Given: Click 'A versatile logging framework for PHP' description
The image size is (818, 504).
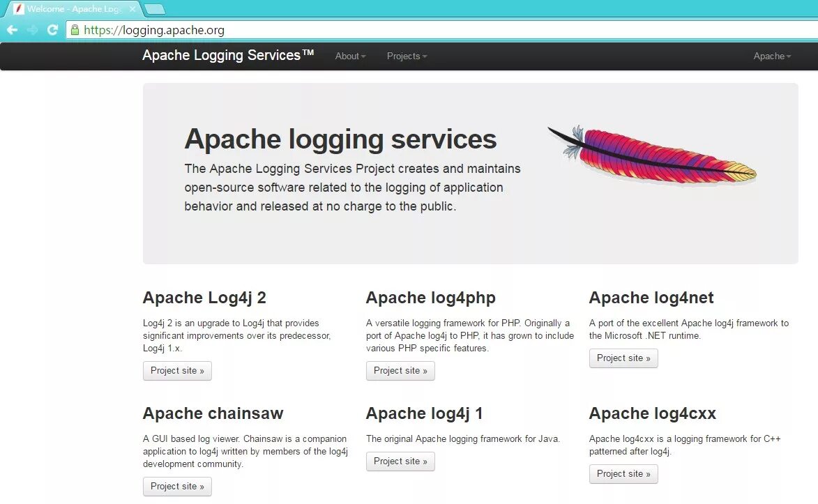Looking at the screenshot, I should coord(470,335).
